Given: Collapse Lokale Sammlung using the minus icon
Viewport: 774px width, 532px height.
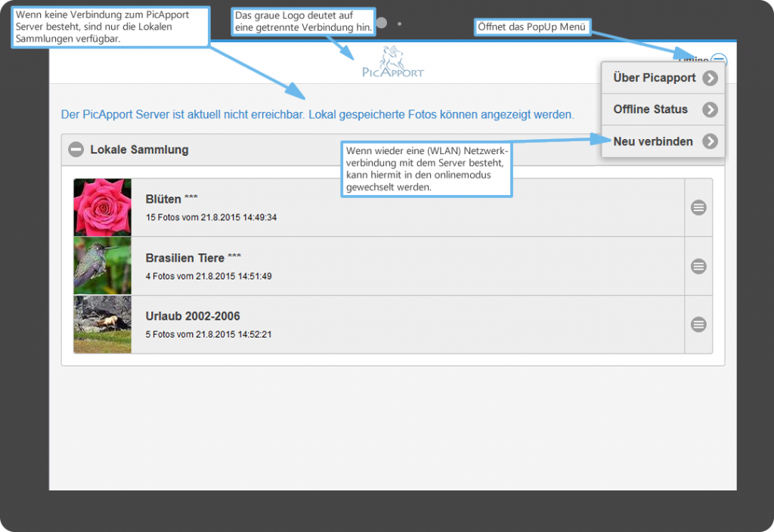Looking at the screenshot, I should pos(76,150).
